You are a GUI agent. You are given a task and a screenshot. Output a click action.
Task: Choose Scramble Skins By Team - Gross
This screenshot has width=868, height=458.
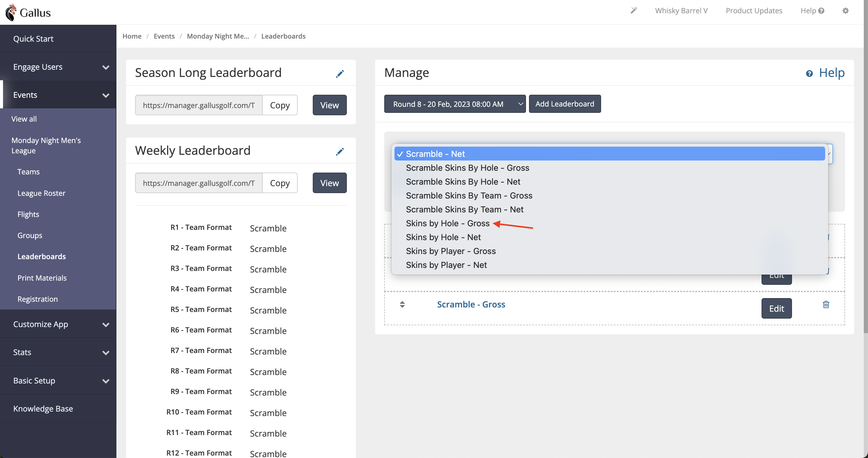[x=609, y=196]
